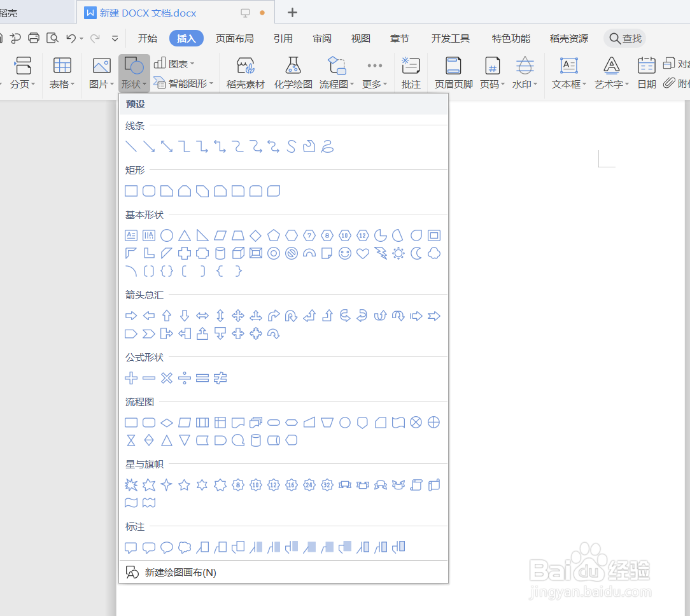Choose the cloud callout shape
The height and width of the screenshot is (616, 690).
tap(185, 547)
